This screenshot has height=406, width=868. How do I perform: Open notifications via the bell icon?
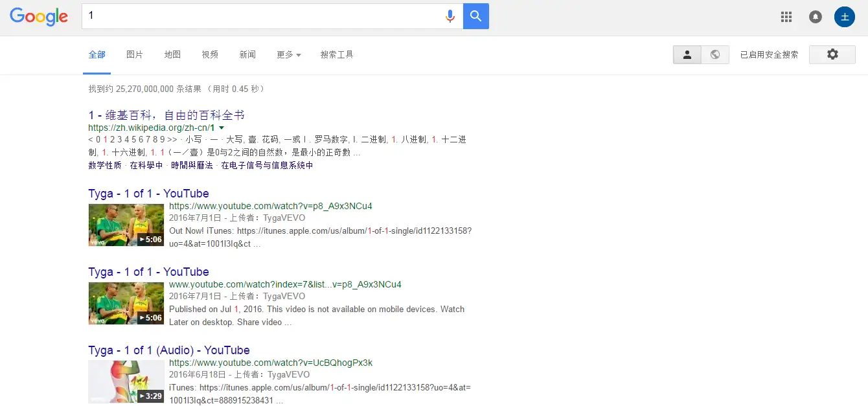tap(815, 17)
